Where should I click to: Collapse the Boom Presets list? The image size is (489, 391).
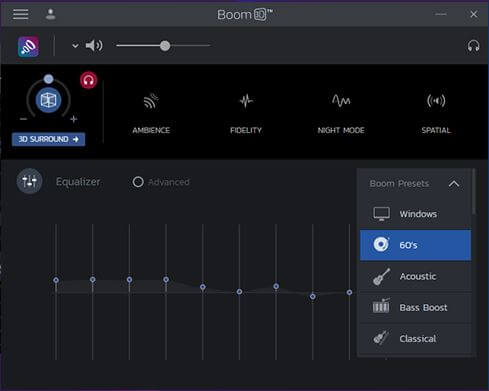[x=454, y=184]
